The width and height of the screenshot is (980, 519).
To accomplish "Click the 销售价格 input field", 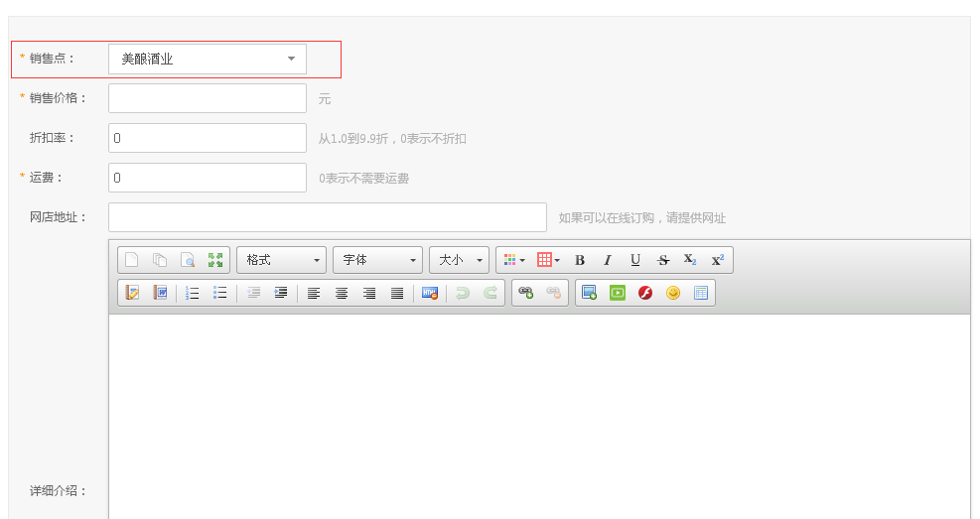I will 208,98.
